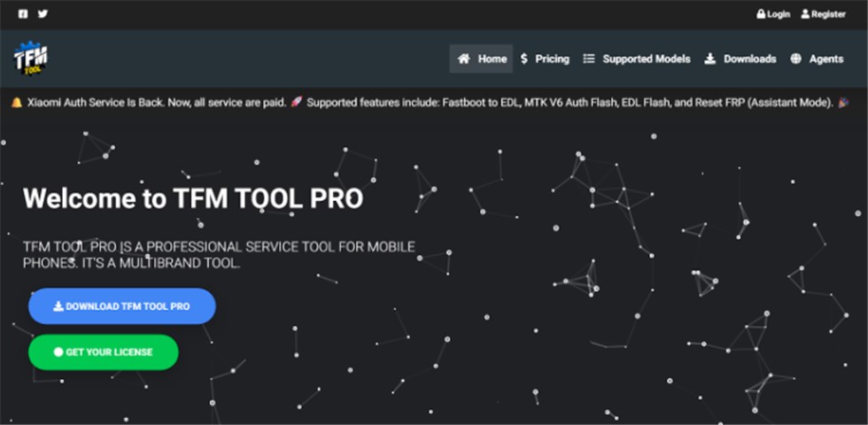Click the Xiaomi Auth Service announcement text
The height and width of the screenshot is (425, 868).
tap(157, 103)
